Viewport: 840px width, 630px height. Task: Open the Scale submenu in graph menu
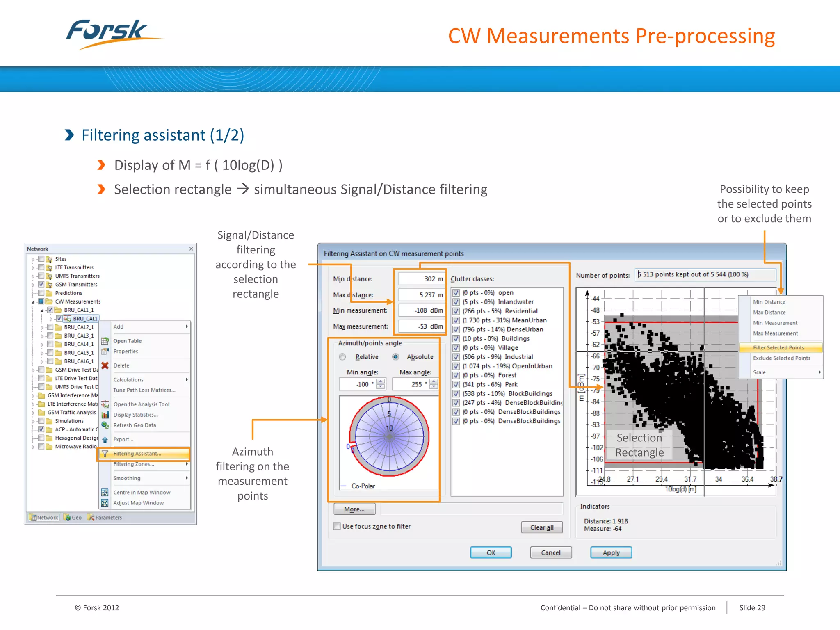[781, 372]
